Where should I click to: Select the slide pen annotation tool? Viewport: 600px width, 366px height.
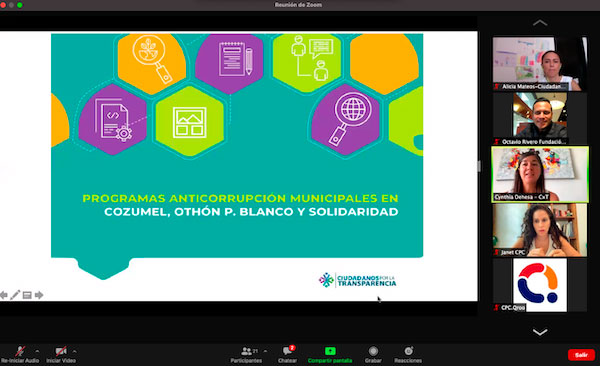click(15, 295)
